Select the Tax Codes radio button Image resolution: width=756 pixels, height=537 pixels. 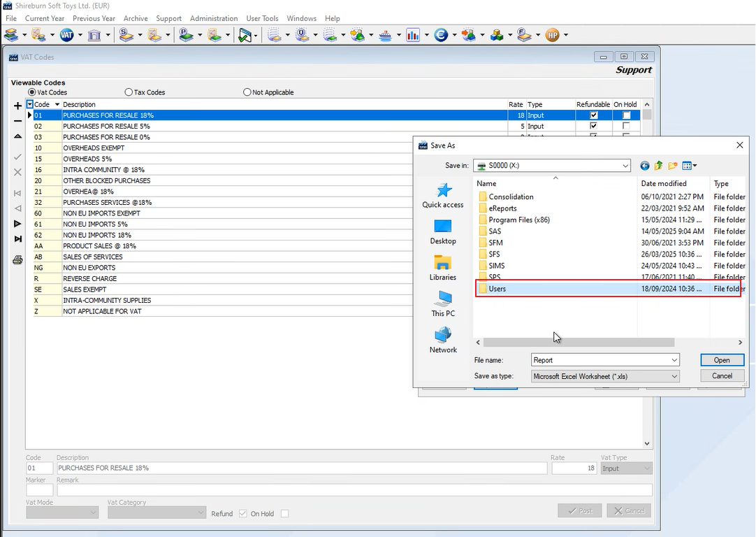tap(129, 92)
